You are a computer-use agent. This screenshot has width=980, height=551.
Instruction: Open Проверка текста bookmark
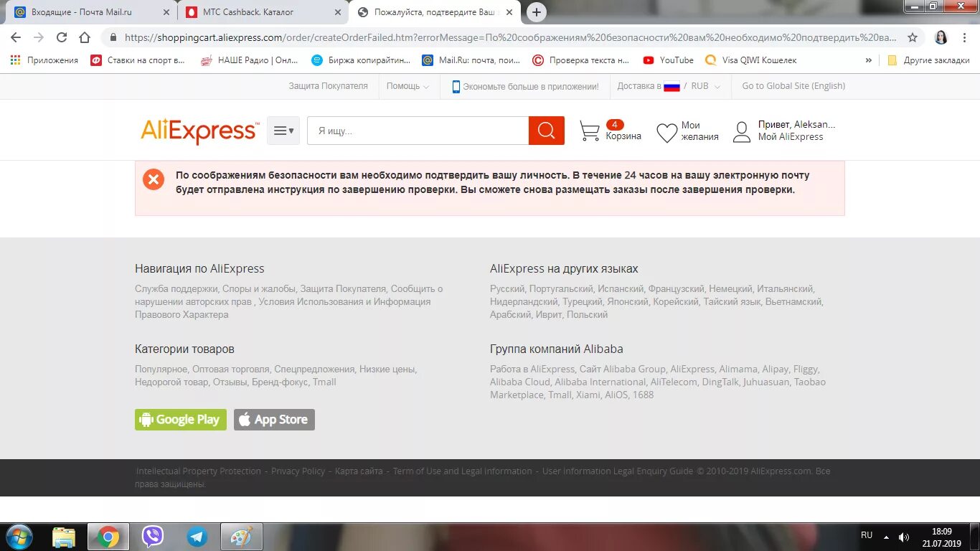click(581, 60)
